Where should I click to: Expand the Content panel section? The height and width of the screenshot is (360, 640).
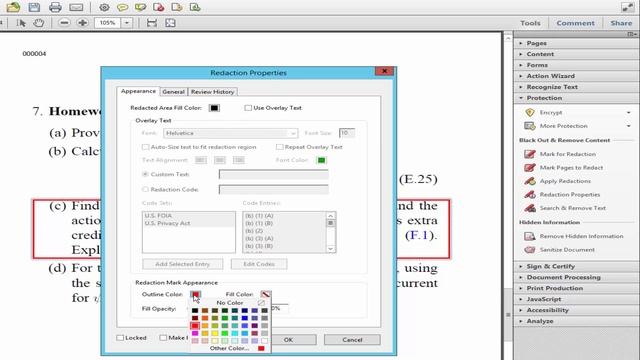click(x=576, y=54)
